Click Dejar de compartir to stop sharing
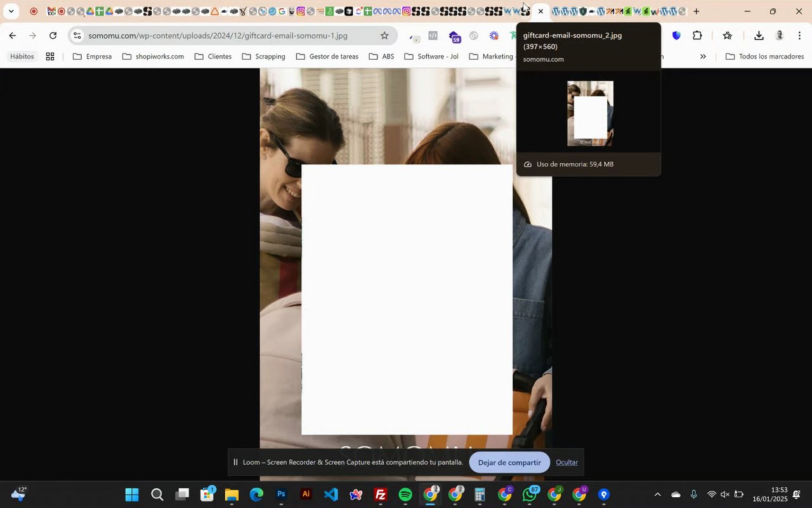812x508 pixels. point(509,462)
